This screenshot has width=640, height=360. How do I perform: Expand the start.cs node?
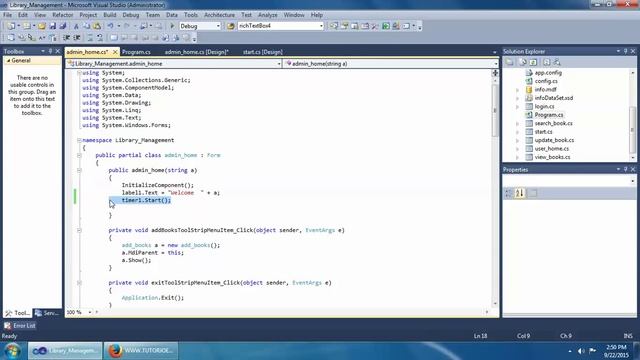click(x=518, y=132)
